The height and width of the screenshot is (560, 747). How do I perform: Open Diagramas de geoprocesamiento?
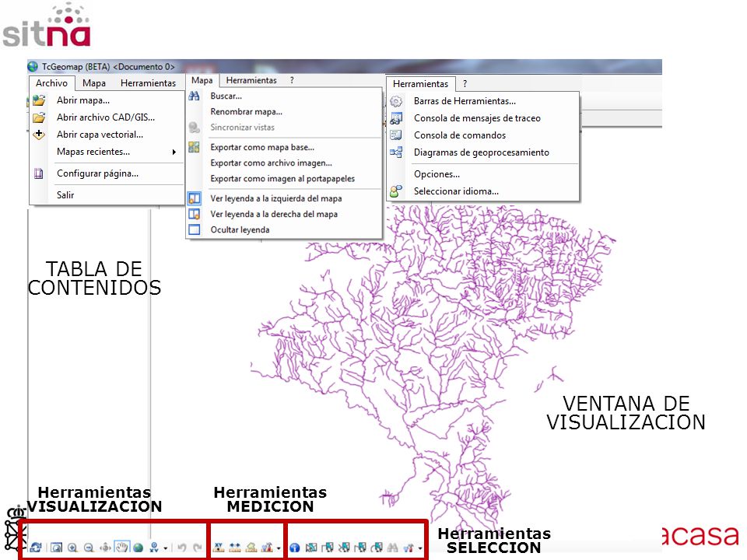coord(482,152)
